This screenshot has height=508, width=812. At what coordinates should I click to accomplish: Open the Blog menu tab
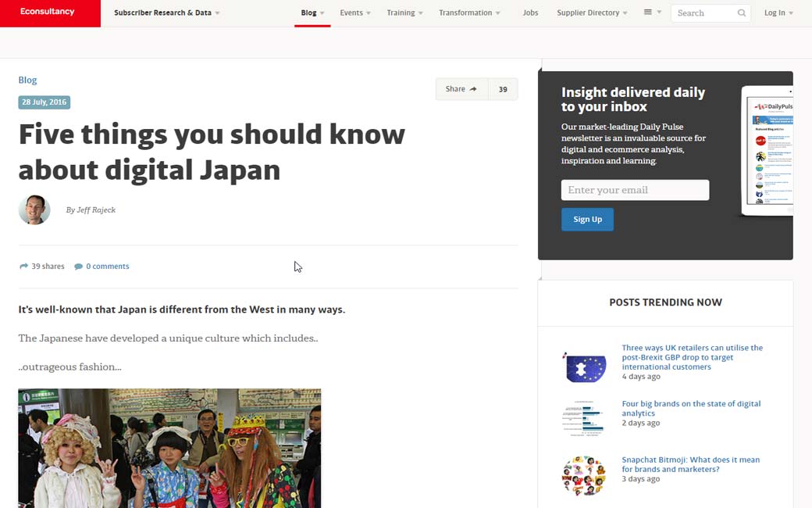pyautogui.click(x=312, y=13)
